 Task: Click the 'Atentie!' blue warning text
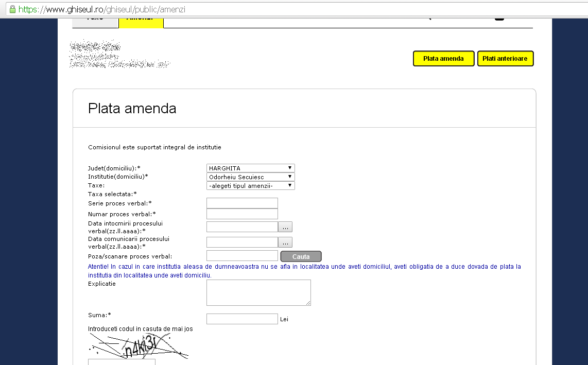click(304, 271)
